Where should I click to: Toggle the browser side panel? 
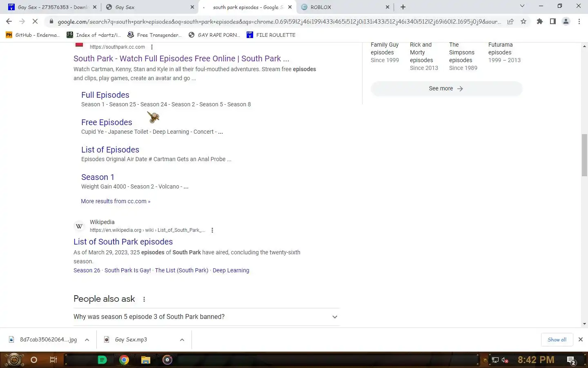tap(553, 21)
